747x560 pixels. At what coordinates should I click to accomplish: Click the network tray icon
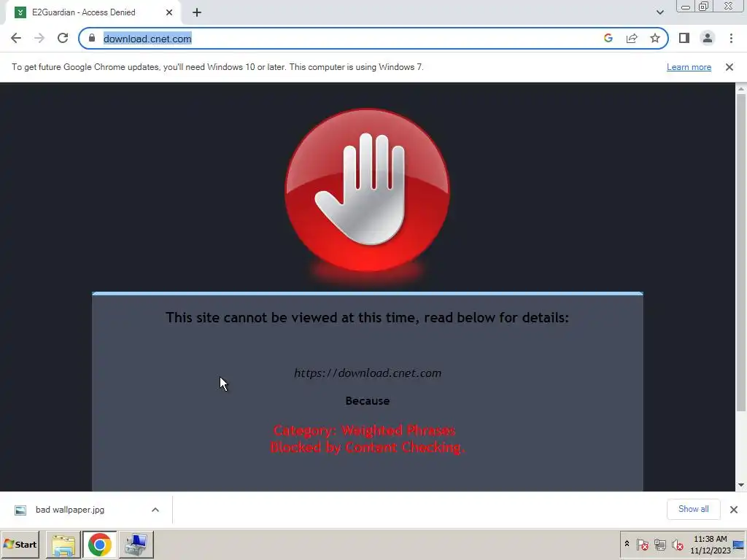pos(659,544)
